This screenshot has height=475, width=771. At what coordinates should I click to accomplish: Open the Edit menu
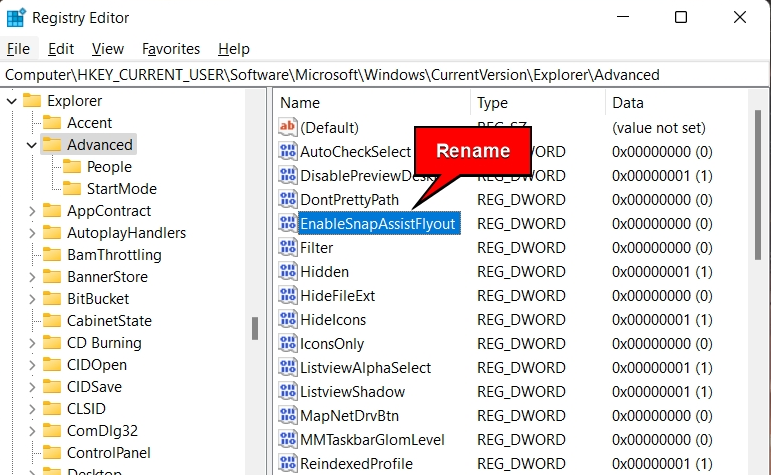tap(61, 49)
